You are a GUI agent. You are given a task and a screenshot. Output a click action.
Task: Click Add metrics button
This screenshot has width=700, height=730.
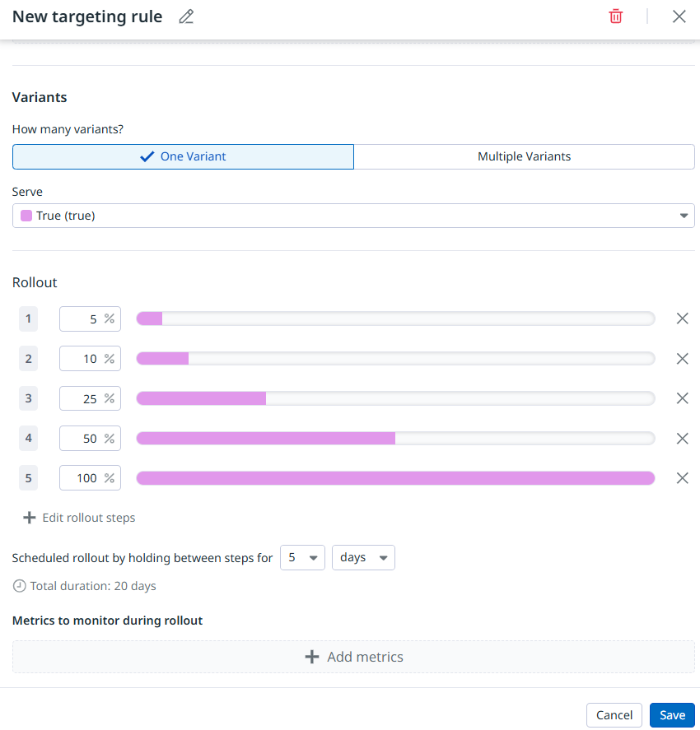point(353,657)
